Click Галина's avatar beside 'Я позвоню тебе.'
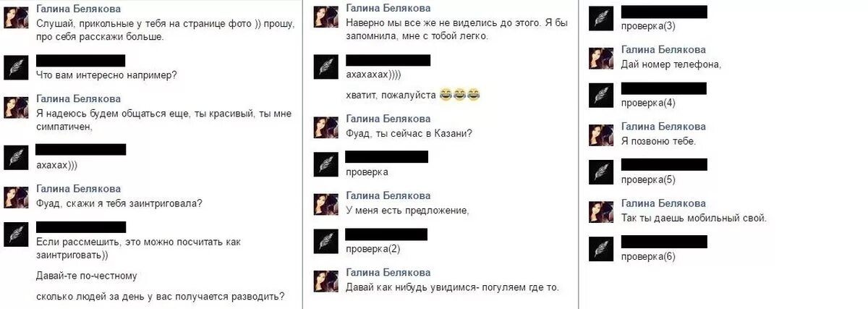 pos(601,134)
